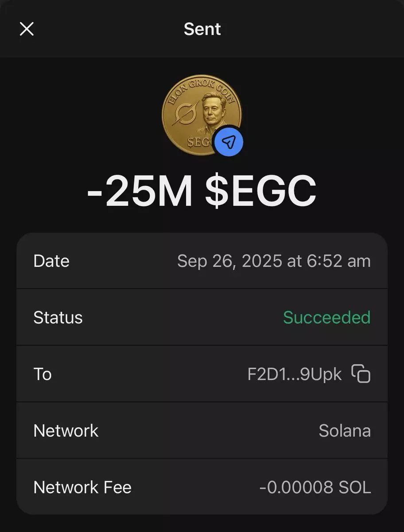The height and width of the screenshot is (532, 404).
Task: Tap the Status row label
Action: pos(58,317)
